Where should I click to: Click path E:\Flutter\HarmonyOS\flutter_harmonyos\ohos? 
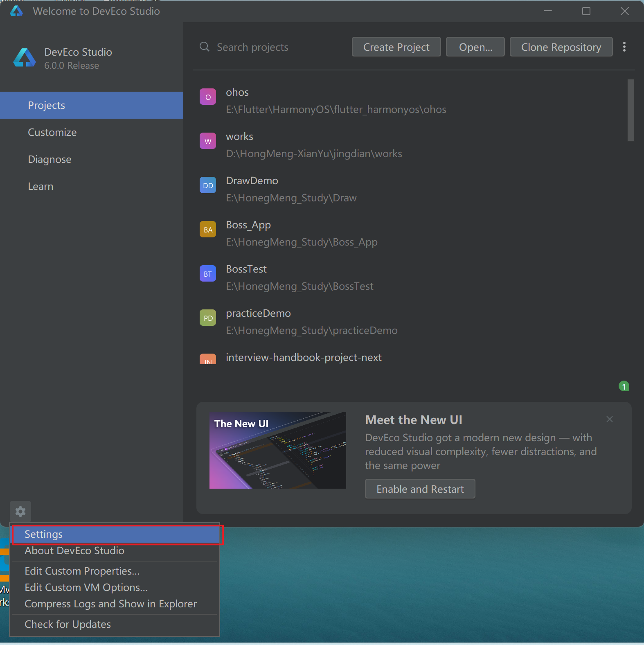pyautogui.click(x=336, y=109)
